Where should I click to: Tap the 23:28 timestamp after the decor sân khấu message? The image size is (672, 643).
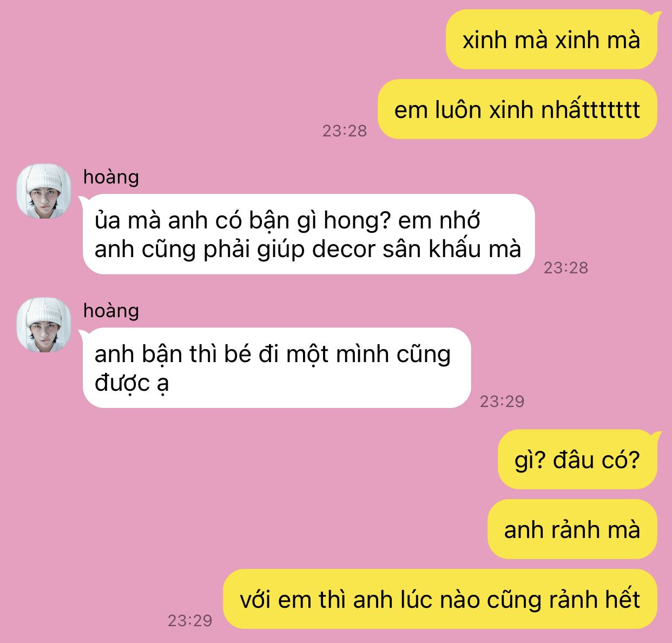pyautogui.click(x=566, y=267)
